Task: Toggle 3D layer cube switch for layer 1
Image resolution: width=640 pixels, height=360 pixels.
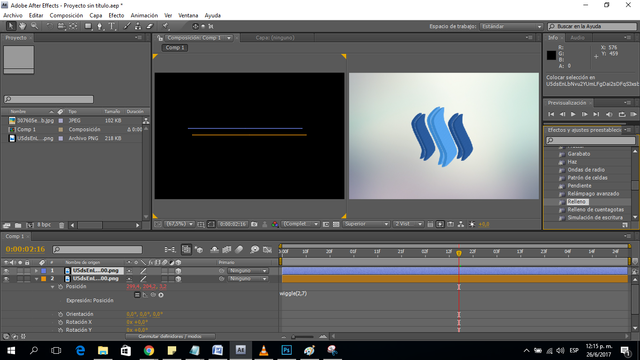Action: 178,271
